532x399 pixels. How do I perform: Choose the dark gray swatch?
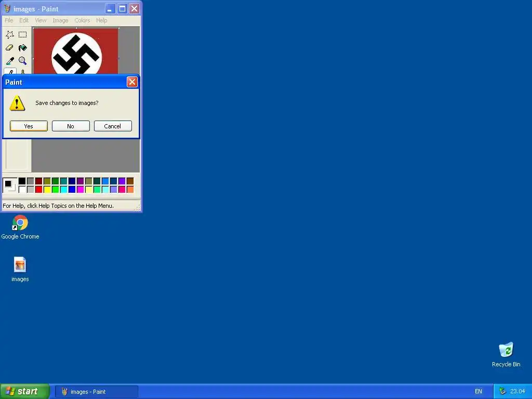(x=31, y=181)
